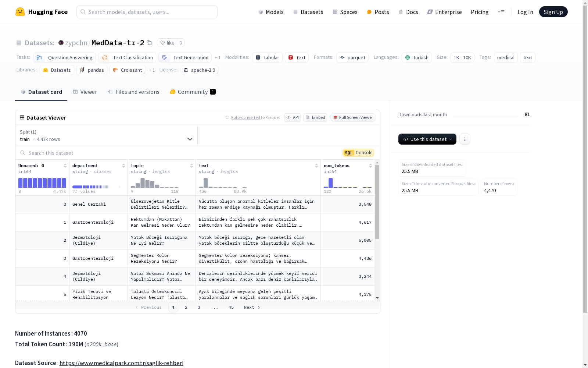Click Log In
The image size is (588, 368).
tap(525, 12)
